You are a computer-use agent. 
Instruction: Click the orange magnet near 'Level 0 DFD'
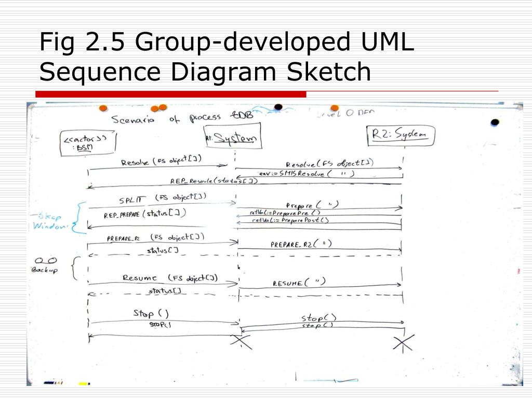pos(335,108)
